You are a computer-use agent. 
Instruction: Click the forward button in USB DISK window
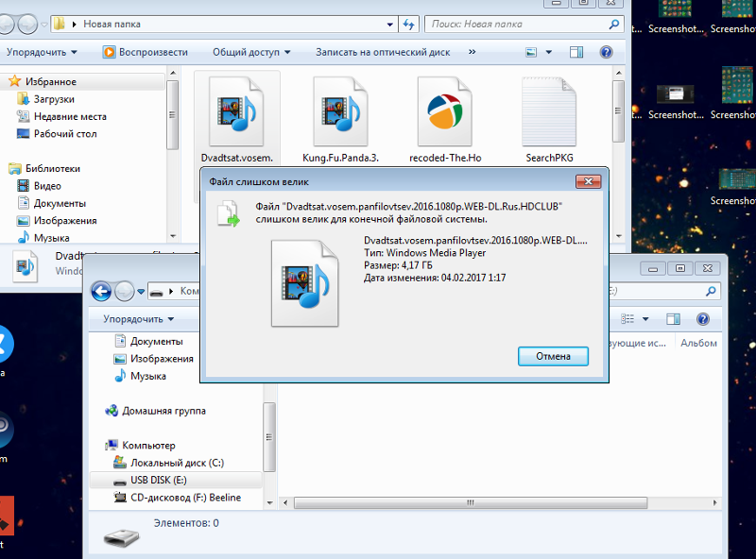point(125,291)
